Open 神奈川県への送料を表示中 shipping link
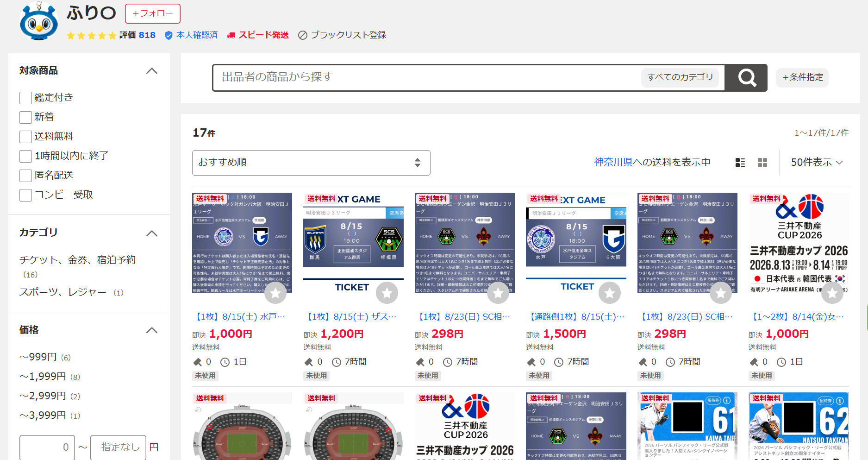 tap(652, 162)
